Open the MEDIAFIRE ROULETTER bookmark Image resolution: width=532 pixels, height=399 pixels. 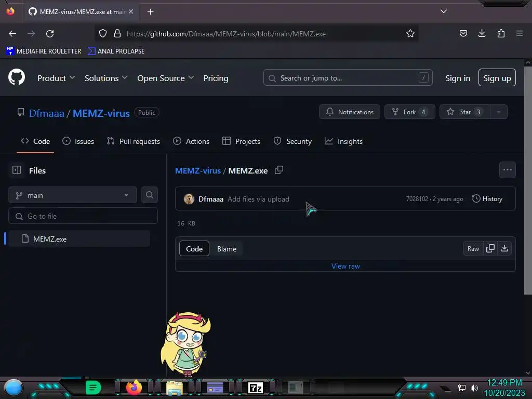click(44, 51)
